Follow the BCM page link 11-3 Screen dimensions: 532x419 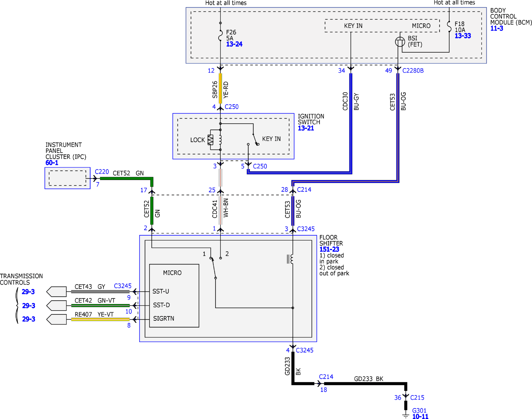coord(497,28)
